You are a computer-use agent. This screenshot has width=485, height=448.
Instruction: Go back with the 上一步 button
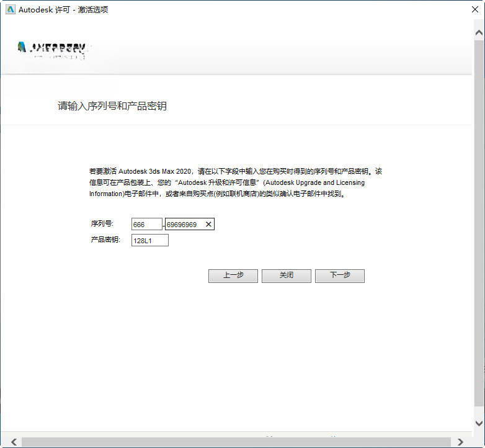coord(233,276)
